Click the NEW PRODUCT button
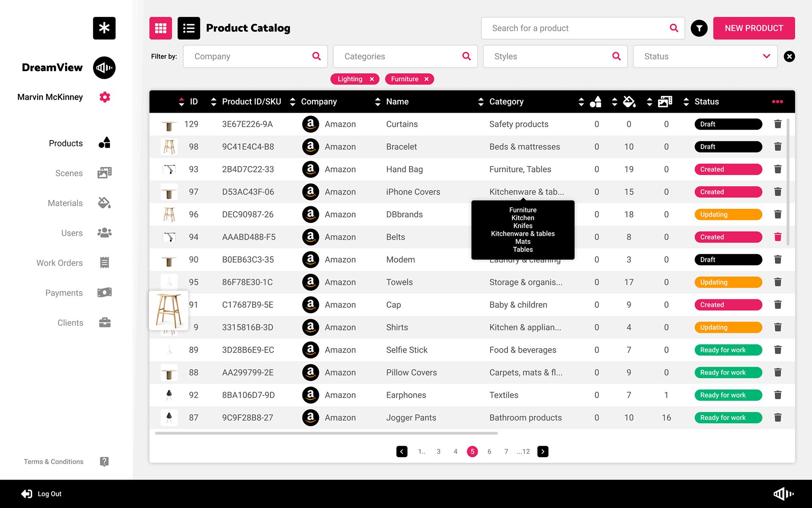The width and height of the screenshot is (812, 508). 754,28
